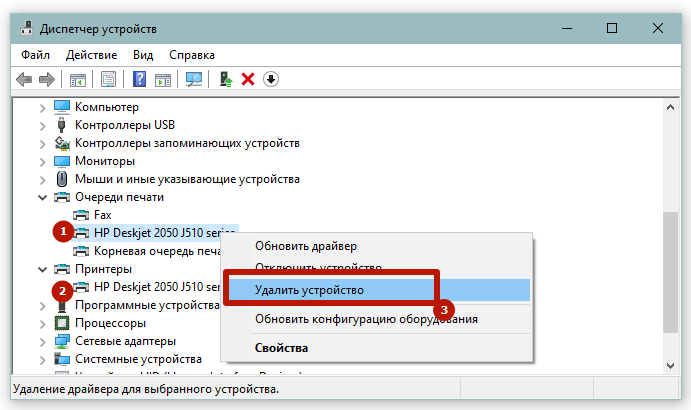Open the Вид menu
The height and width of the screenshot is (410, 691).
(143, 55)
